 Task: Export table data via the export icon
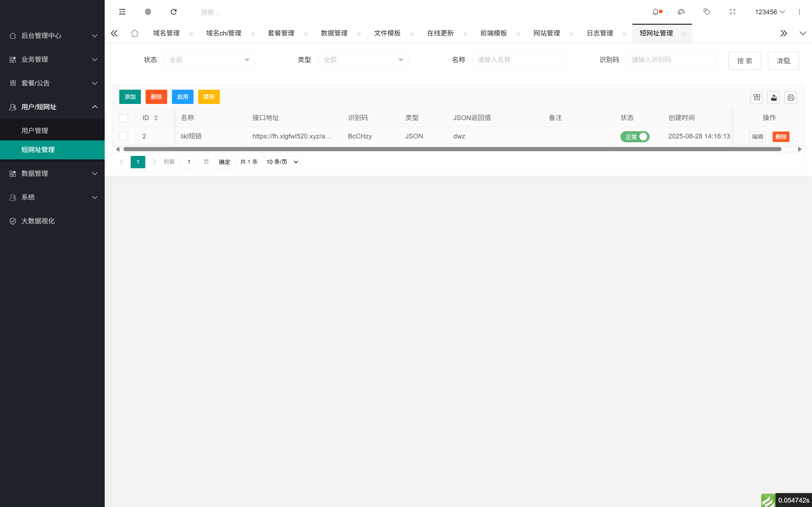point(773,97)
